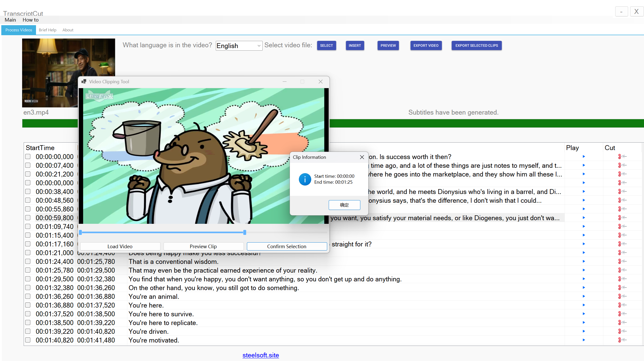Select the 'You're here to replicate.' subtitle text
Viewport: 644px width, 361px height.
coord(163,323)
